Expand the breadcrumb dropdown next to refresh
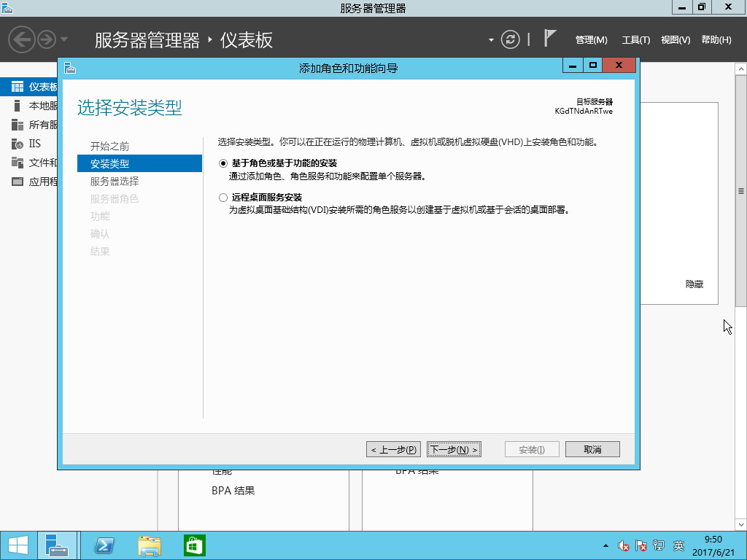 tap(492, 39)
